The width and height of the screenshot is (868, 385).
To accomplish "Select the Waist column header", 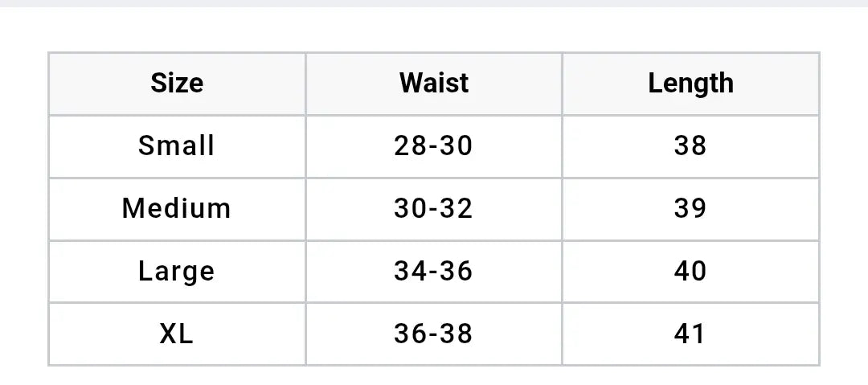I will tap(433, 84).
